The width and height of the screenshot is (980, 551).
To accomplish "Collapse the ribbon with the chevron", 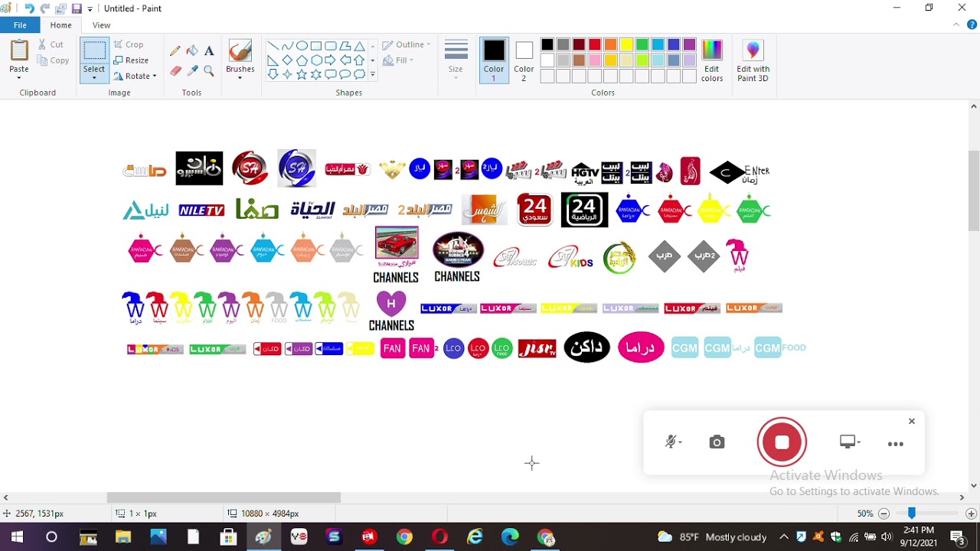I will click(x=956, y=25).
